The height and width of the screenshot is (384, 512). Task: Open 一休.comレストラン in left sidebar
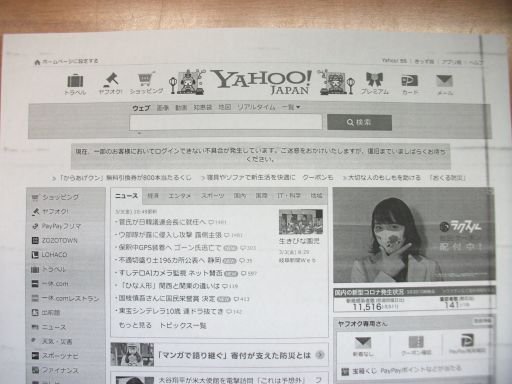(x=65, y=298)
